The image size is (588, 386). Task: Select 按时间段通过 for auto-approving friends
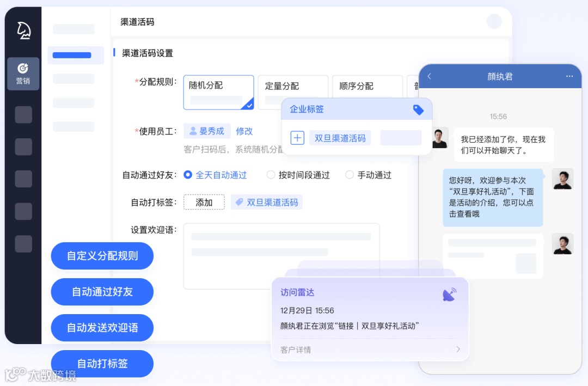coord(271,175)
